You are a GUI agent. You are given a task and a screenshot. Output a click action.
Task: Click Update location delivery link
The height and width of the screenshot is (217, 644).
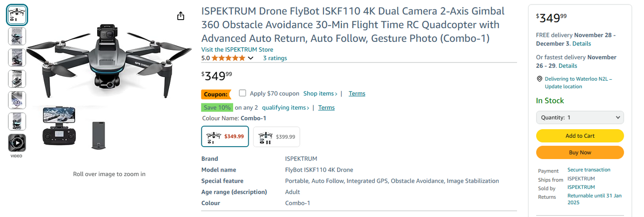pos(563,86)
